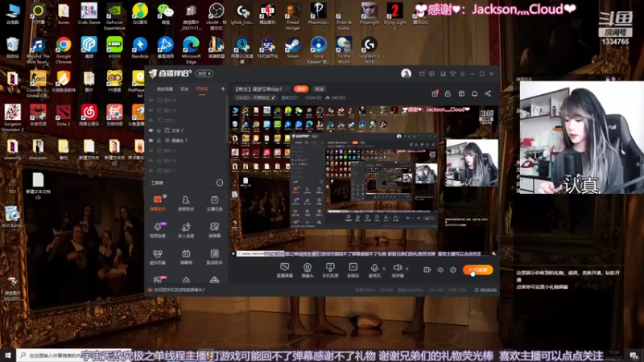Click the share icon above preview
Image resolution: width=644 pixels, height=362 pixels.
point(488,93)
